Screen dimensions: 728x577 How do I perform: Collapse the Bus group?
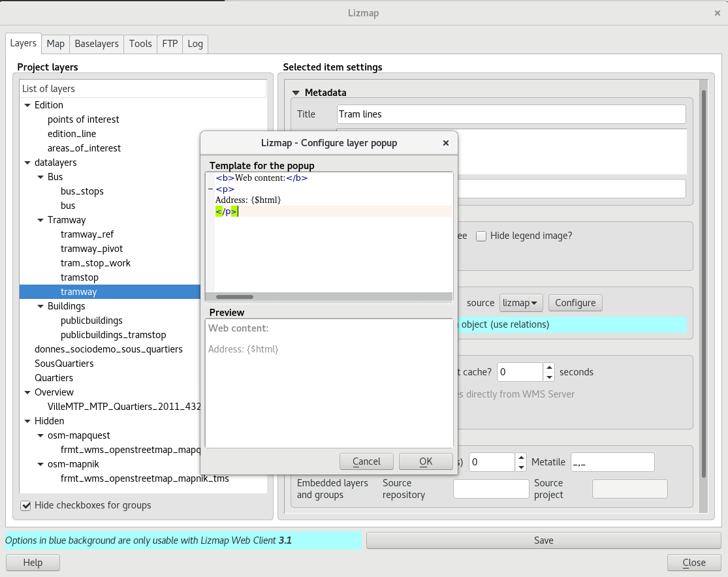coord(40,178)
